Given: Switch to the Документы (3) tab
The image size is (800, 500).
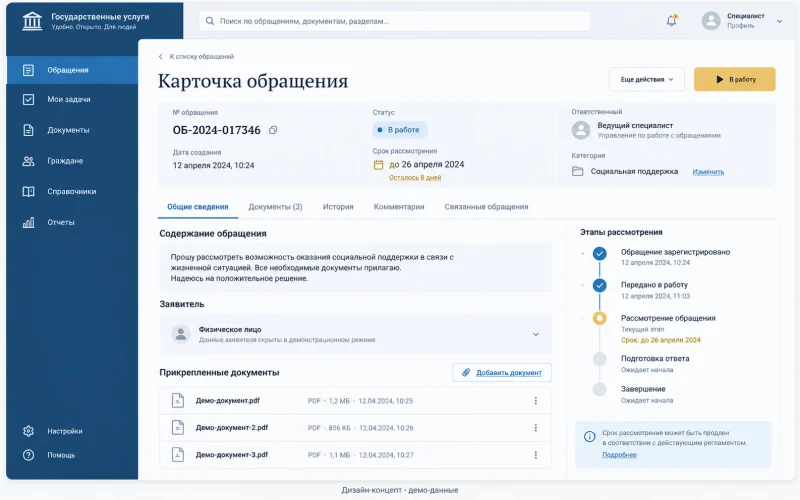Looking at the screenshot, I should 276,207.
